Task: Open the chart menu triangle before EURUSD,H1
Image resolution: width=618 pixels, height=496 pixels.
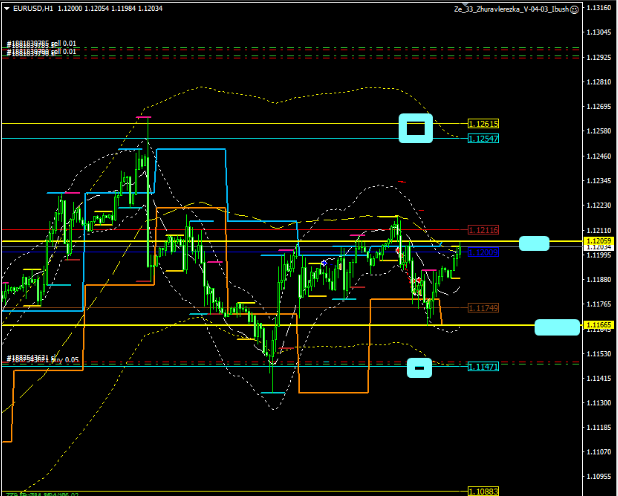Action: [7, 8]
